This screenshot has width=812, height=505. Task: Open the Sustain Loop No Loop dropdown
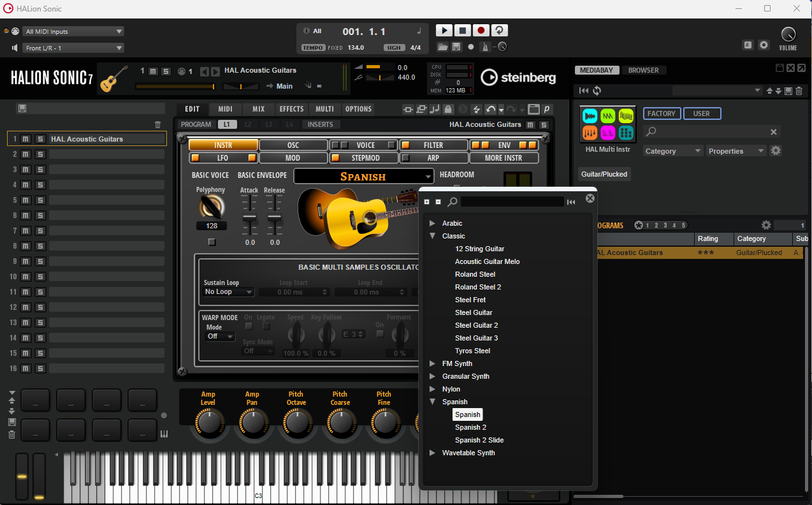228,291
